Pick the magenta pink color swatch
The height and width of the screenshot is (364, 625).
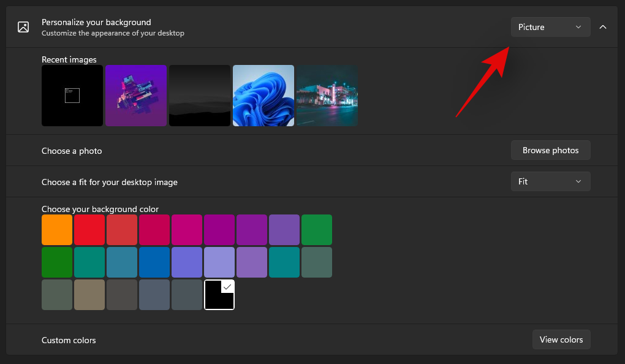[187, 230]
